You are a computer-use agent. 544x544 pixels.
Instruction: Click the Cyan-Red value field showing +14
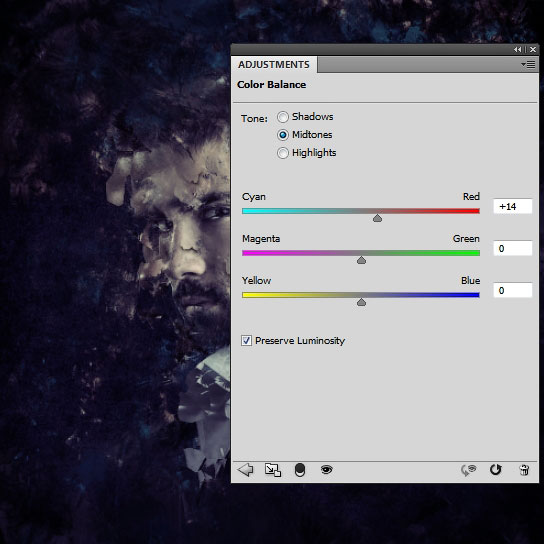tap(513, 206)
